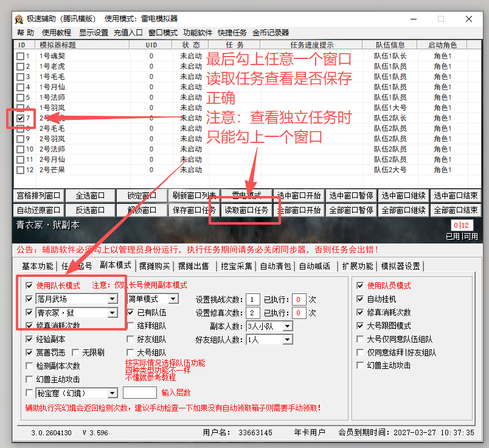This screenshot has width=489, height=448.
Task: Click the 全部窗口暂停 button
Action: coord(351,210)
